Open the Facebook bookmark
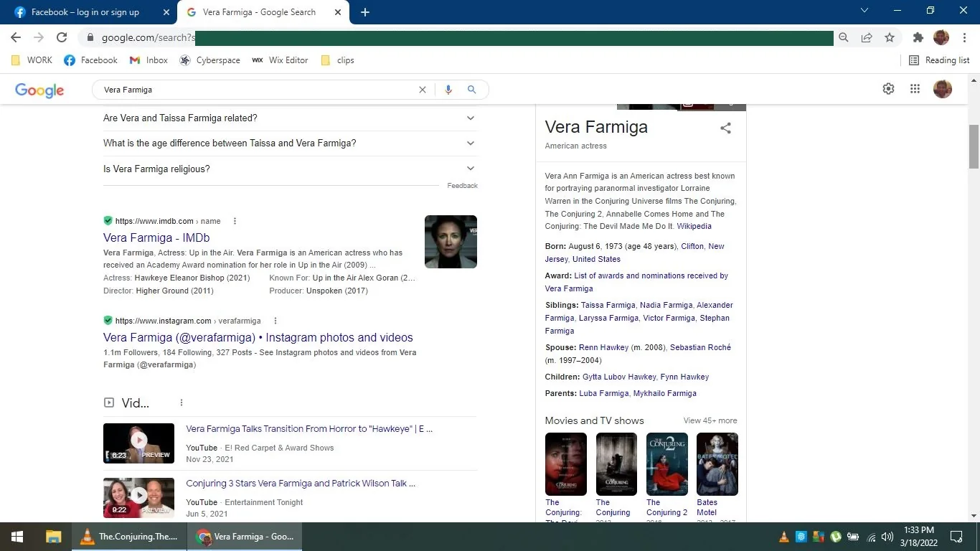Screen dimensions: 980x551 pos(91,60)
